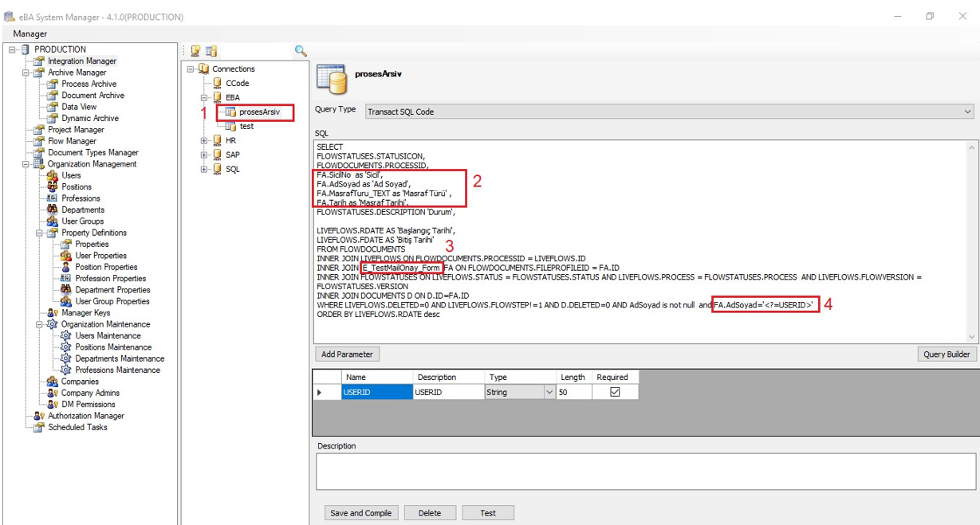Screen dimensions: 980x525
Task: Click the magnifier search icon
Action: (x=301, y=51)
